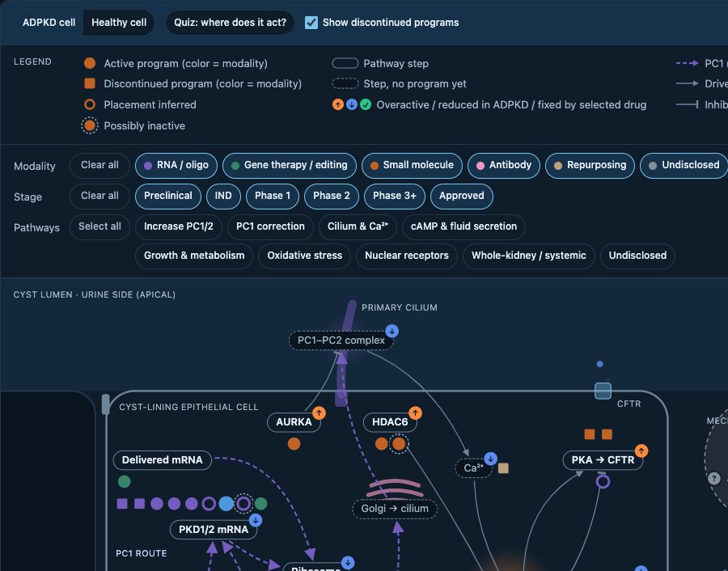The image size is (728, 571).
Task: Select the Oxidative stress pathway
Action: pyautogui.click(x=305, y=256)
